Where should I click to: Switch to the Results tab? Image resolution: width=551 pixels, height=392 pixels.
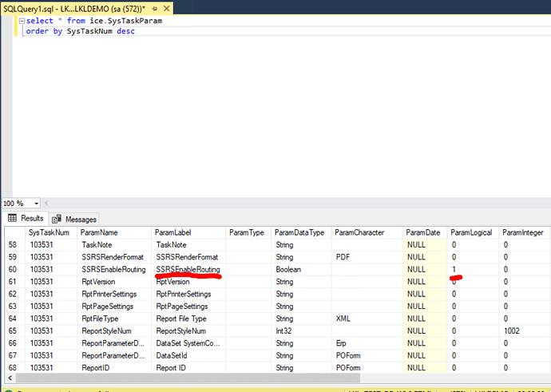26,218
